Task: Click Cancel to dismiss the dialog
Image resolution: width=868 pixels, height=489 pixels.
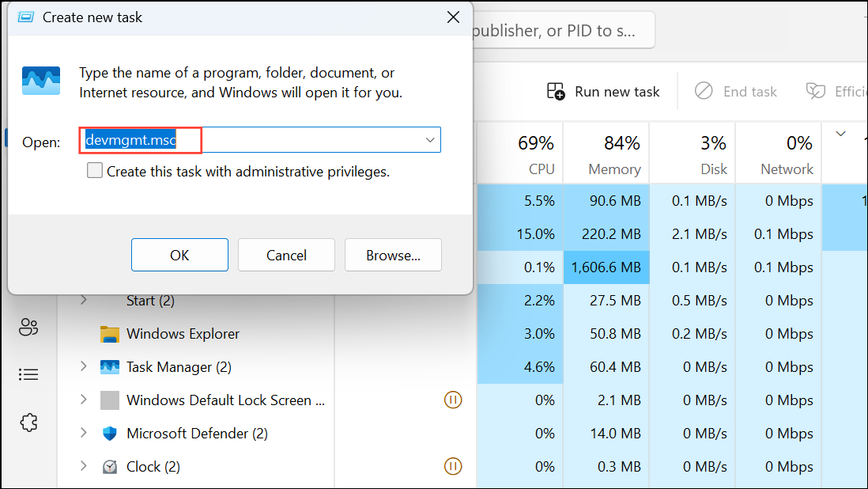Action: pyautogui.click(x=286, y=255)
